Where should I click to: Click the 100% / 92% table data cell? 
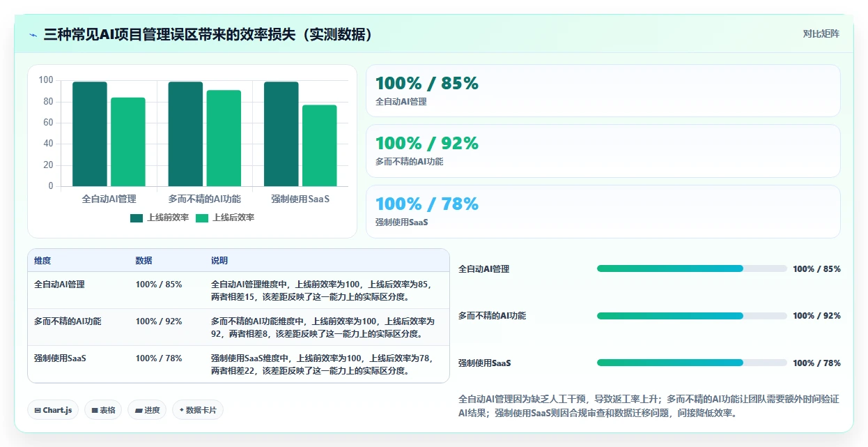pyautogui.click(x=159, y=321)
